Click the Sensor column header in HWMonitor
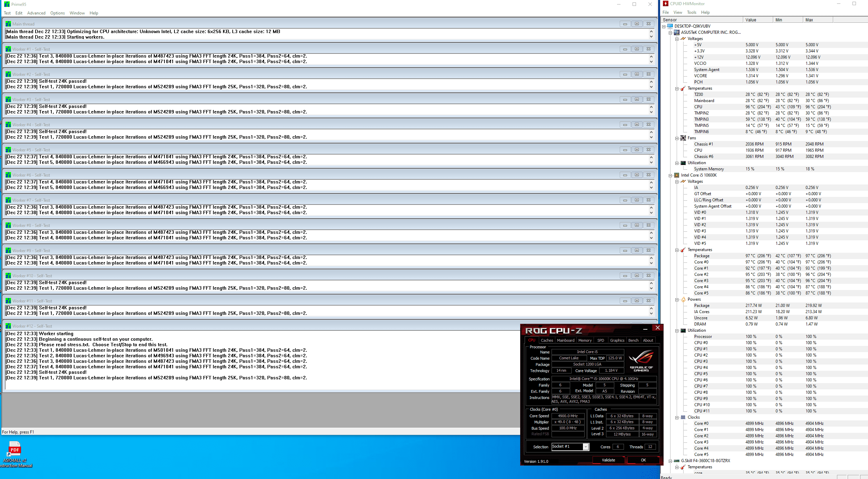The height and width of the screenshot is (479, 868). tap(702, 20)
